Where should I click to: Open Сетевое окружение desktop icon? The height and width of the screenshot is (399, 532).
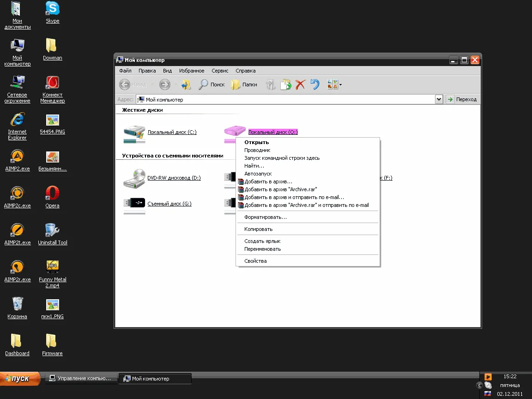(x=17, y=89)
